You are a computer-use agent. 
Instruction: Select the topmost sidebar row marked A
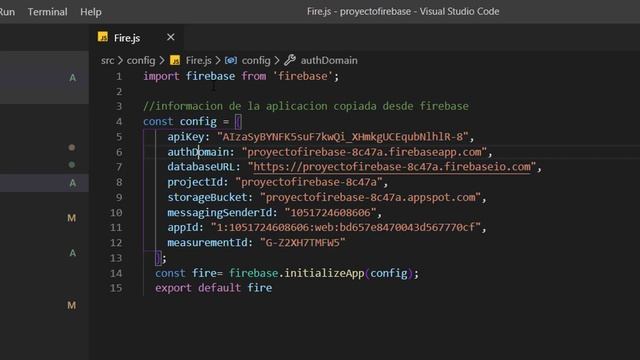[x=44, y=77]
